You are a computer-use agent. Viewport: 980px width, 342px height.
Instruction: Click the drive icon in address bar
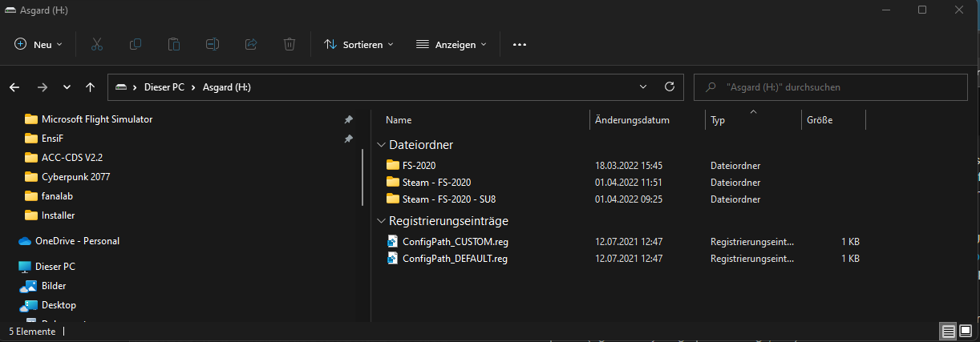pos(121,87)
